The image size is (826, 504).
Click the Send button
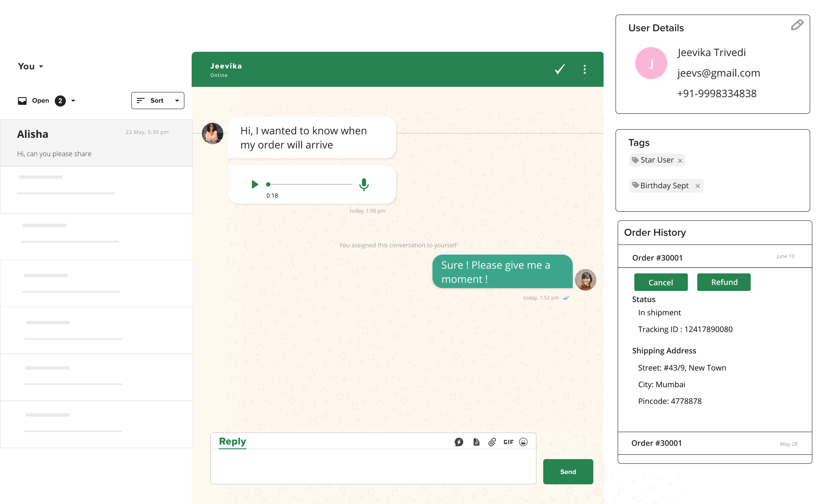click(x=568, y=471)
